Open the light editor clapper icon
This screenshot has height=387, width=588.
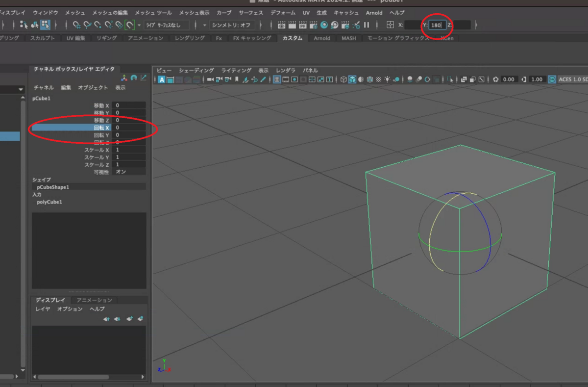pos(345,25)
